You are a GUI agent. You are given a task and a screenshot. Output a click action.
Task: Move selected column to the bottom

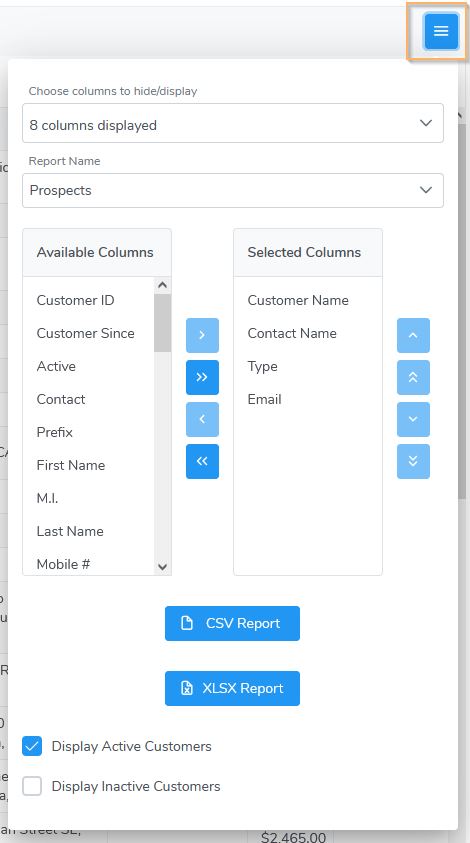click(413, 461)
